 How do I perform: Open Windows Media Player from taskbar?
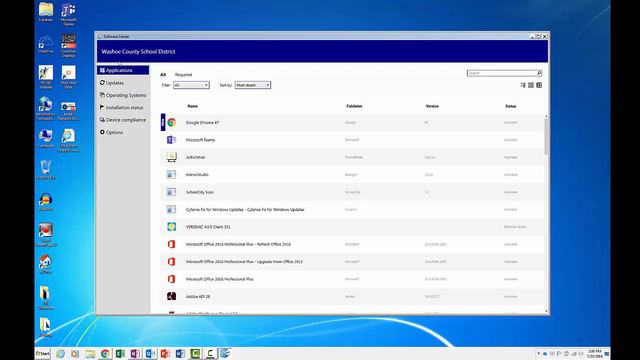pyautogui.click(x=75, y=353)
